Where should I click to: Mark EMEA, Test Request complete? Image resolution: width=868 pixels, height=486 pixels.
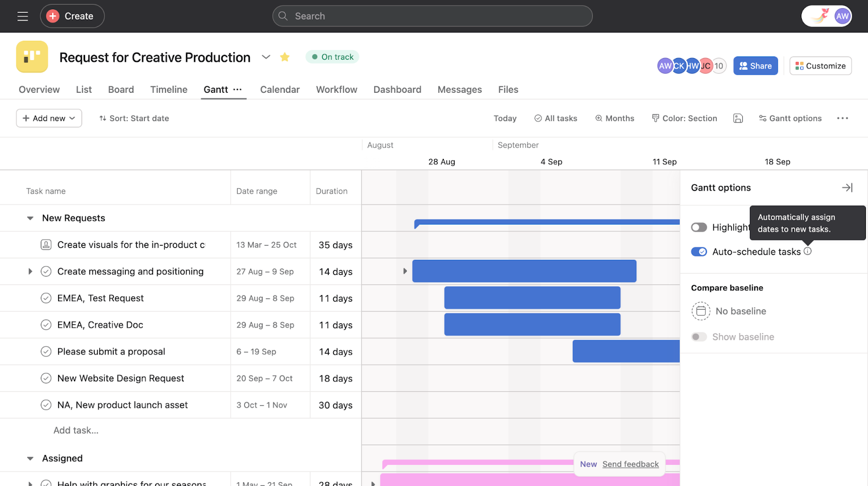pos(46,298)
